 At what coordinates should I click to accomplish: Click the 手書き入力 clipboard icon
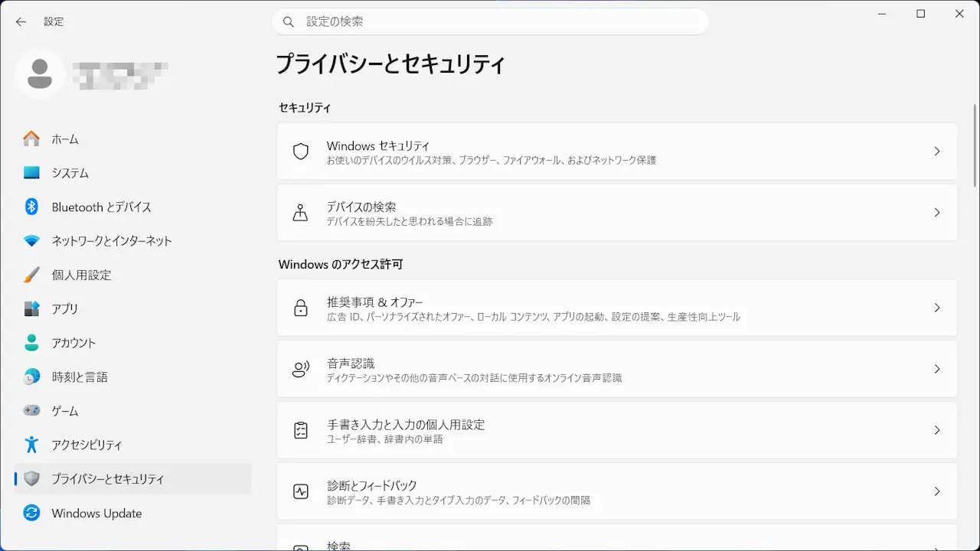(x=301, y=430)
